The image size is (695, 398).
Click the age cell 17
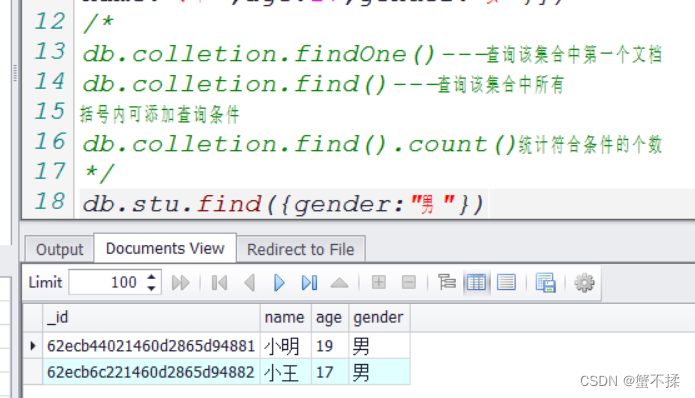coord(330,372)
